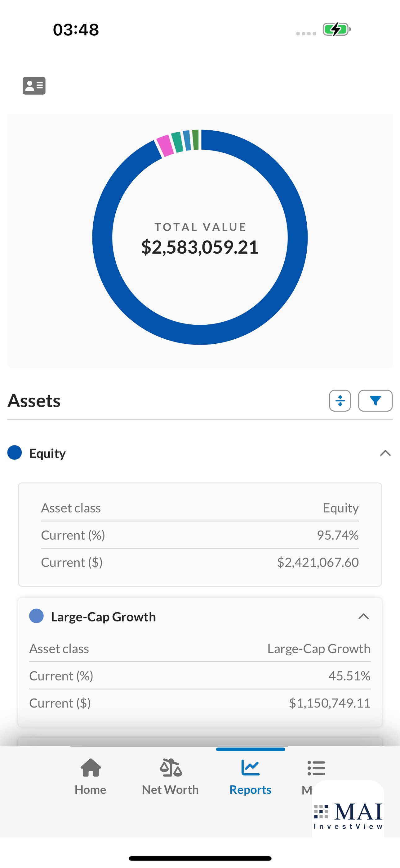Tap the Net Worth scales icon

[x=171, y=767]
